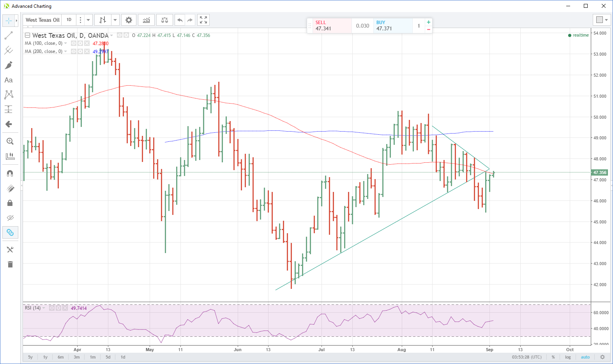Open main series settings gear in legend
This screenshot has height=364, width=613.
126,35
